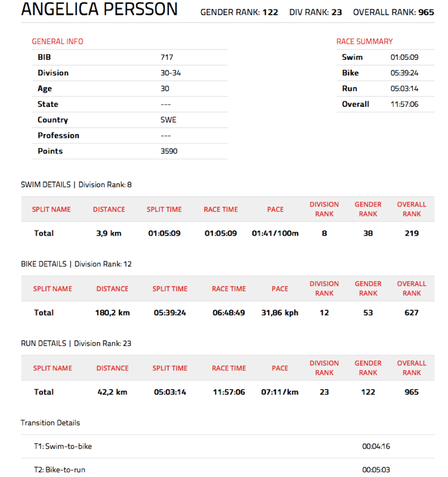Click the Country value SWE
The height and width of the screenshot is (477, 448).
[168, 120]
